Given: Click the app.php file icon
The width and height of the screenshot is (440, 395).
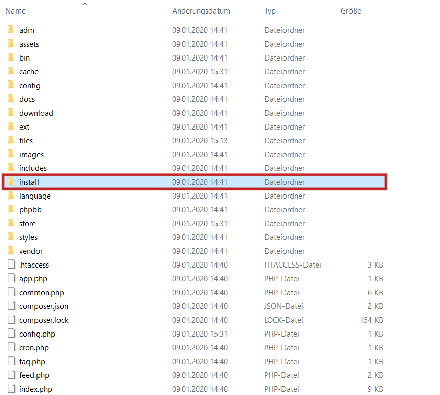Looking at the screenshot, I should click(12, 278).
